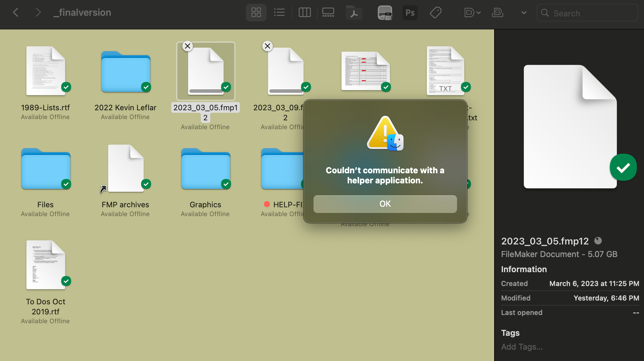Open the 2022 Kevin Leflar folder
Screen dimensions: 644x361
(x=125, y=71)
